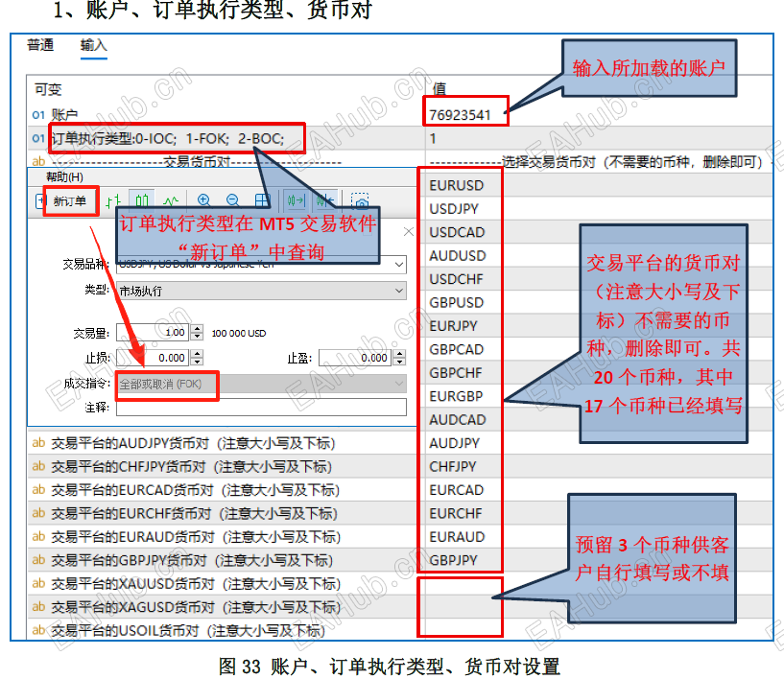The image size is (784, 679).
Task: Zoom in on the chart with magnifier icon
Action: (204, 199)
